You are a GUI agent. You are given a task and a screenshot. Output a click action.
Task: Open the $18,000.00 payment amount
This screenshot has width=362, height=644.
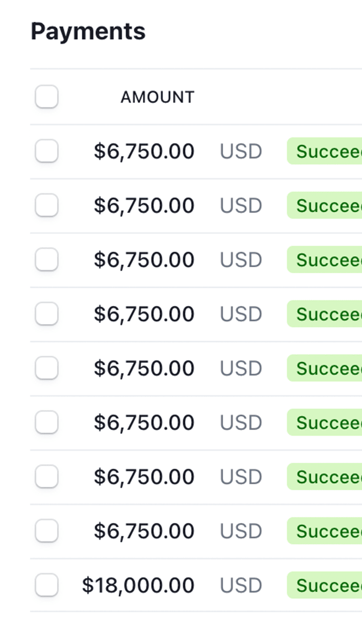pos(138,586)
